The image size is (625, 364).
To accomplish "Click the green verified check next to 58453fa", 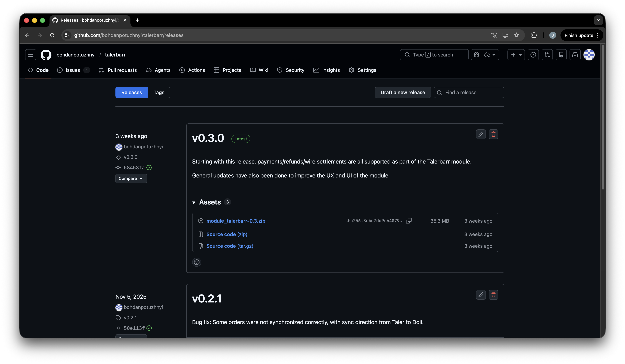I will [x=149, y=168].
